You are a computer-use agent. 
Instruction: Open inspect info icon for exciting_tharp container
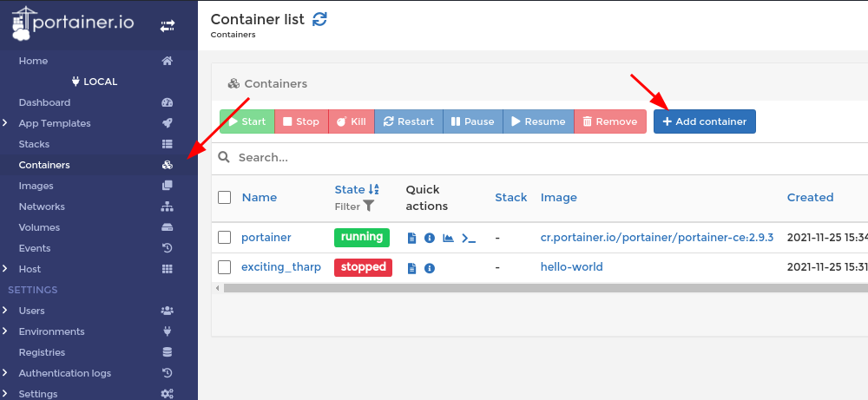point(430,268)
